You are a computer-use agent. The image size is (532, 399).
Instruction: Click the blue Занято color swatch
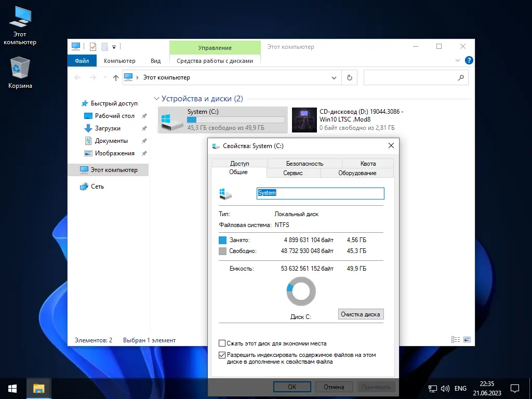click(x=222, y=240)
